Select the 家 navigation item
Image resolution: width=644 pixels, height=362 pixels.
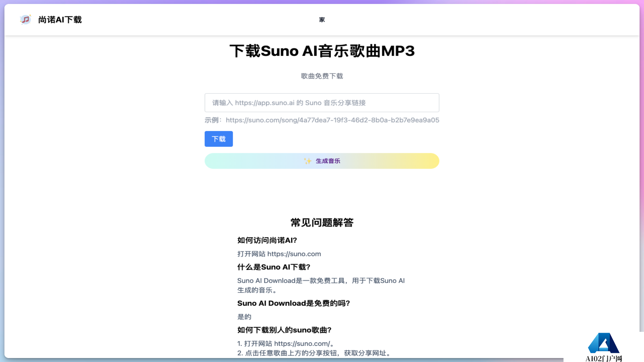tap(322, 20)
